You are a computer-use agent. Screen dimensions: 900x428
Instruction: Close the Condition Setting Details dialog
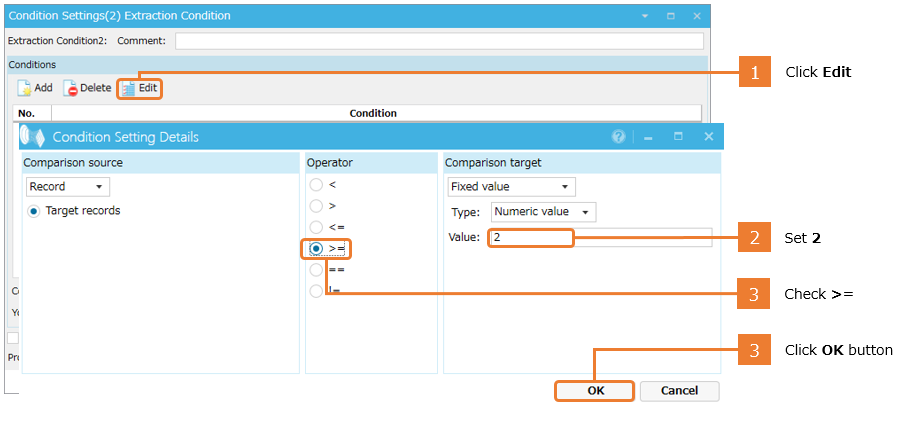coord(708,137)
